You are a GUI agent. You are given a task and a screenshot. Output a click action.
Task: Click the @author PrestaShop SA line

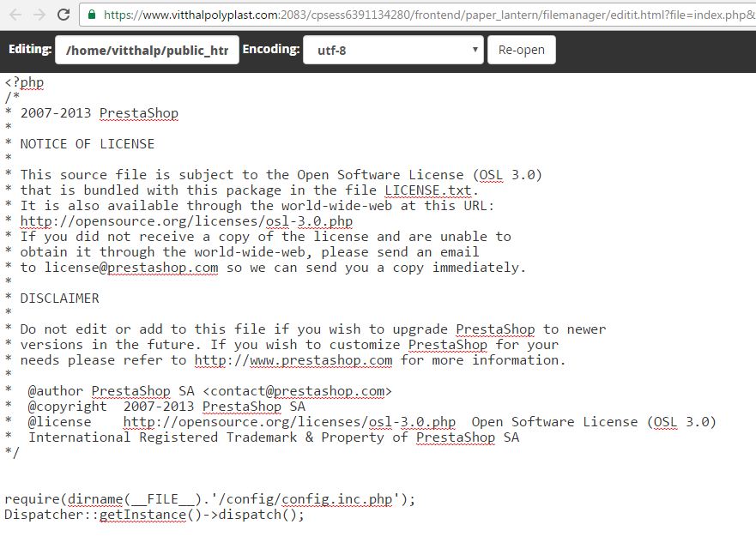(198, 390)
